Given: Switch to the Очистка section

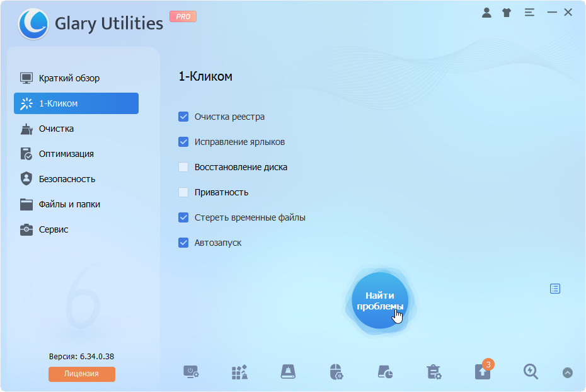Looking at the screenshot, I should tap(56, 129).
